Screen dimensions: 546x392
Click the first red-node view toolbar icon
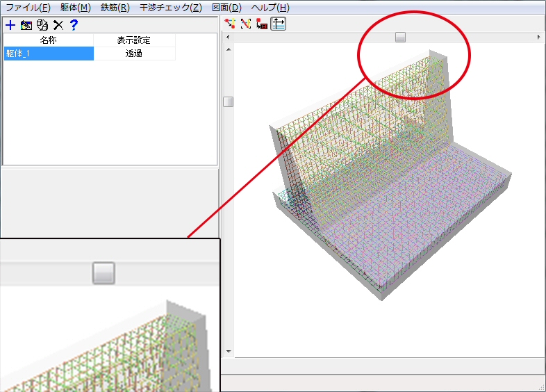click(230, 24)
